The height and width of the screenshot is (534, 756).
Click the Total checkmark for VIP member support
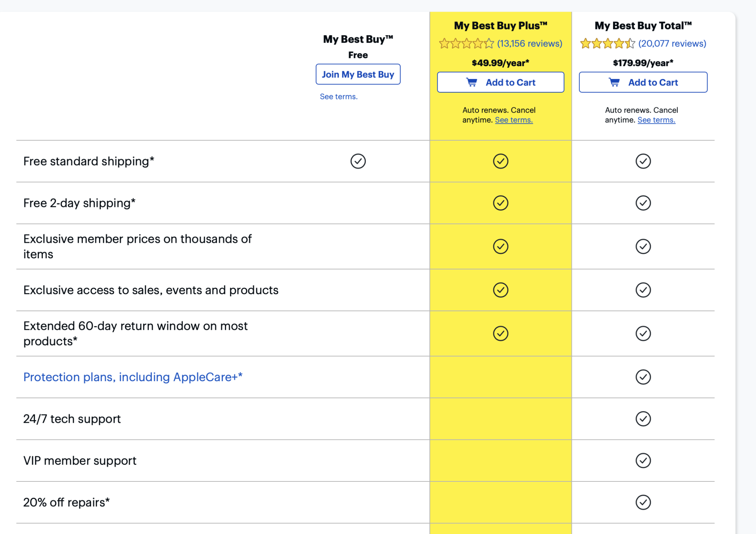coord(643,460)
